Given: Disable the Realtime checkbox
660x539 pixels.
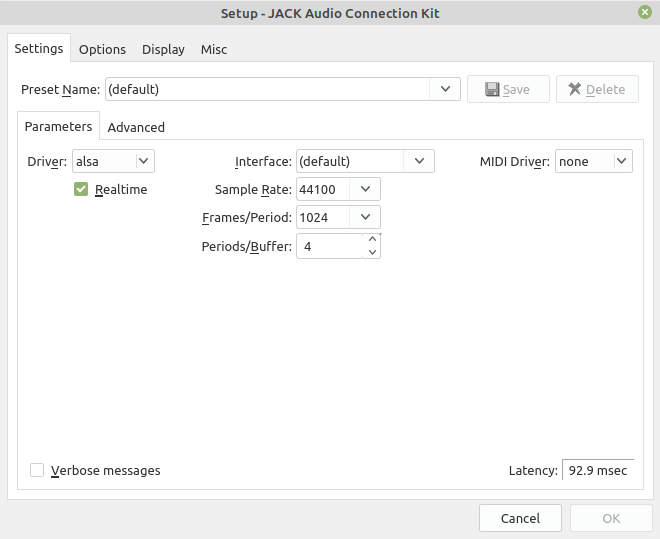Looking at the screenshot, I should 81,189.
